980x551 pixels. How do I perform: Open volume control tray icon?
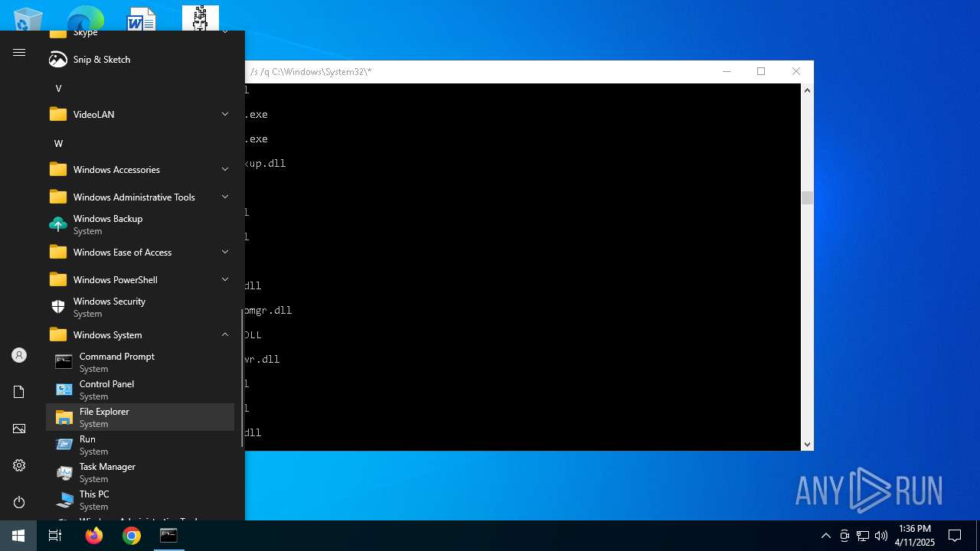[x=881, y=536]
